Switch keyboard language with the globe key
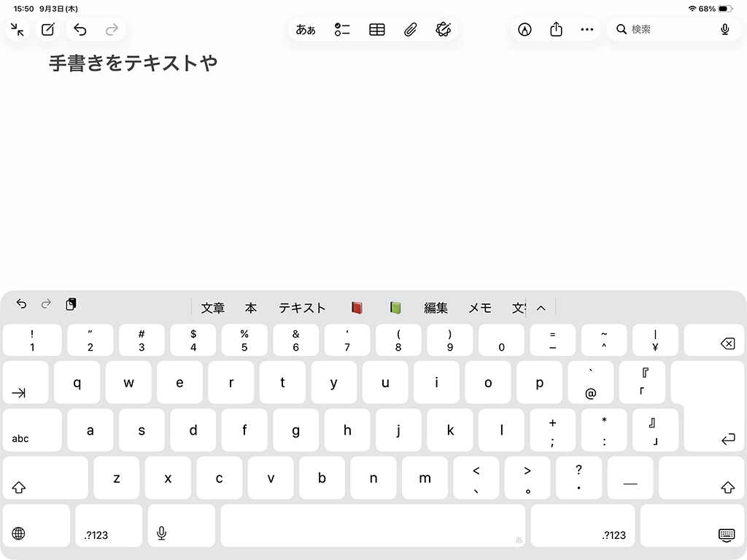 coord(36,526)
